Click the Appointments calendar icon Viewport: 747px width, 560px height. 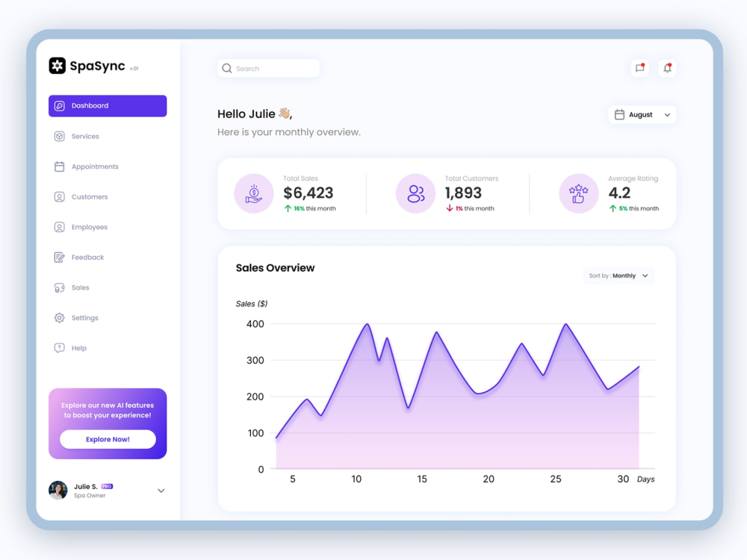pyautogui.click(x=60, y=167)
